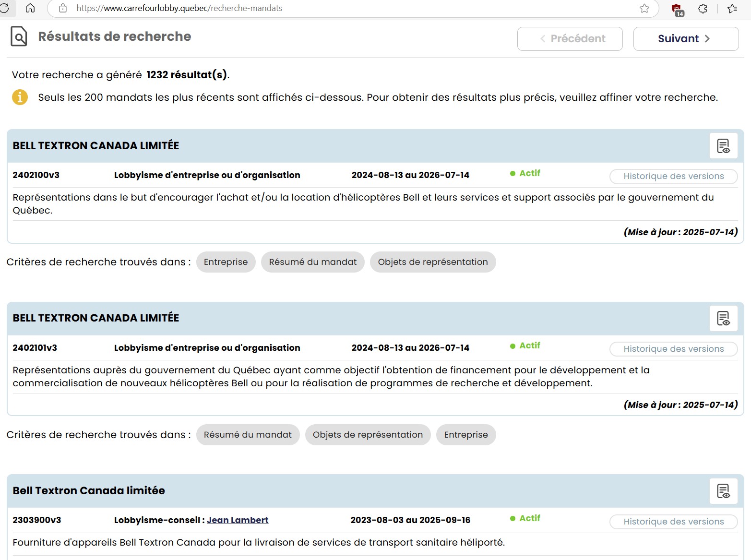The image size is (751, 560).
Task: Click the second BELL TEXTRON CANADA LIMITÉE heading
Action: 96,318
